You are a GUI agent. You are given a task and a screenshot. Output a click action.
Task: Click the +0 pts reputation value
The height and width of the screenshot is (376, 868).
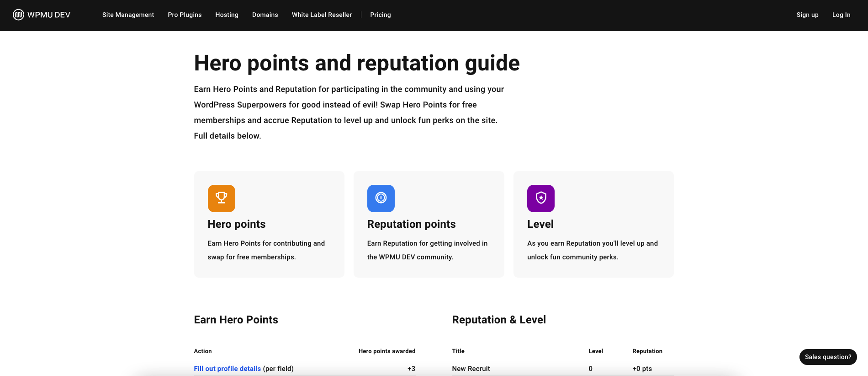[x=642, y=369]
